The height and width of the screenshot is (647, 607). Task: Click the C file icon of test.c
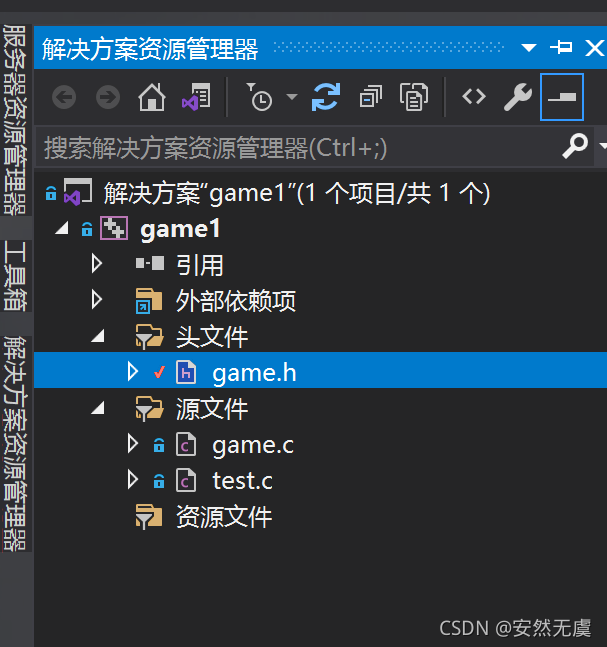[186, 480]
